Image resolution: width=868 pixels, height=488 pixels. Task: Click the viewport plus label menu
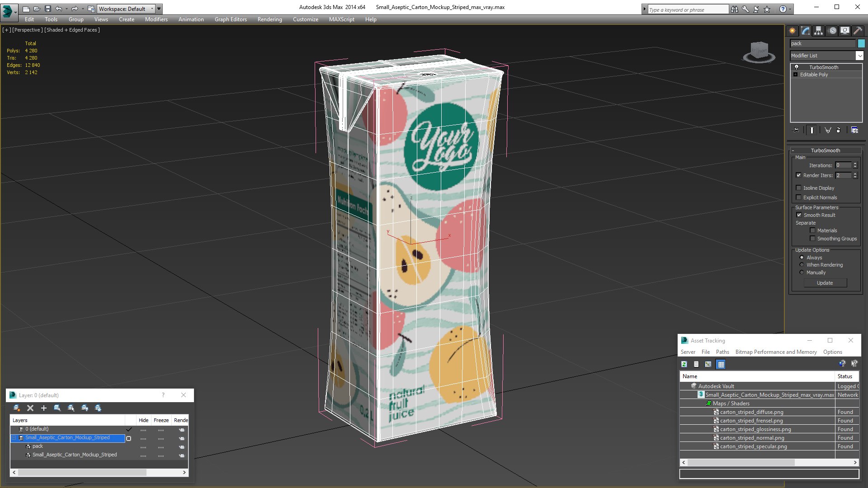[7, 30]
